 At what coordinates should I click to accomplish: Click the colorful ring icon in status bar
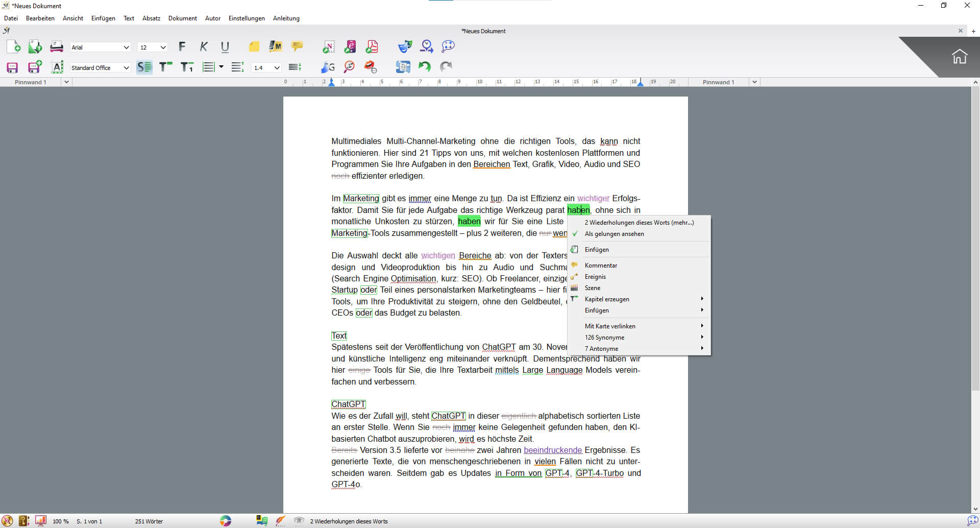coord(226,521)
